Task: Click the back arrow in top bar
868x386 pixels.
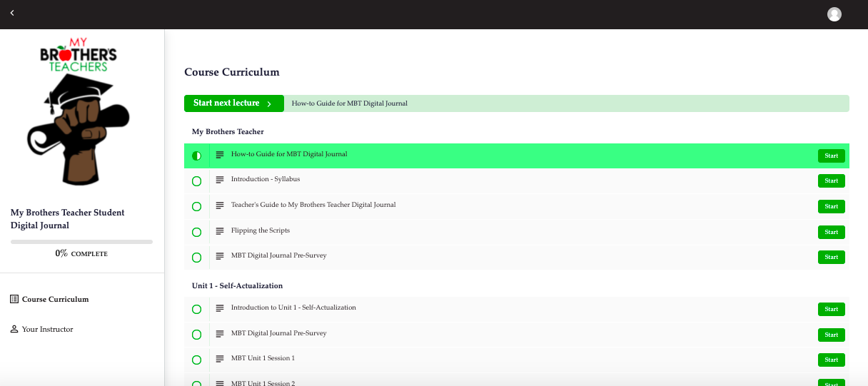Action: [12, 13]
